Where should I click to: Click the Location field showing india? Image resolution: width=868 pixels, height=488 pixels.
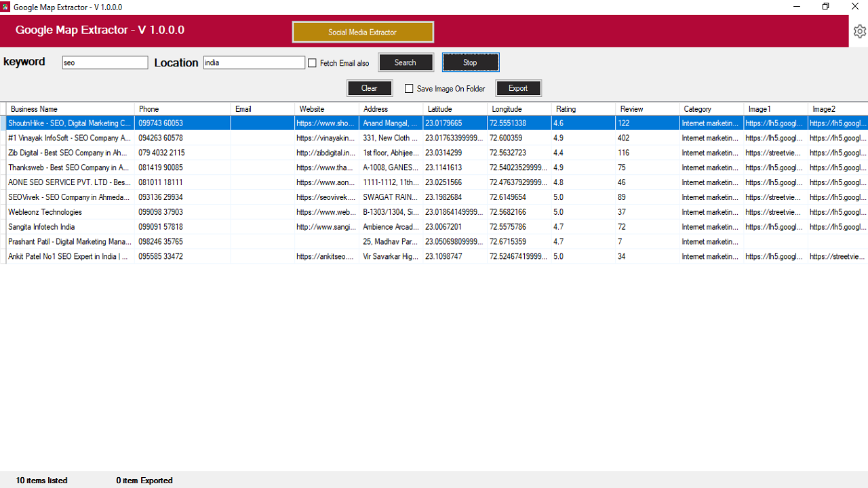254,62
